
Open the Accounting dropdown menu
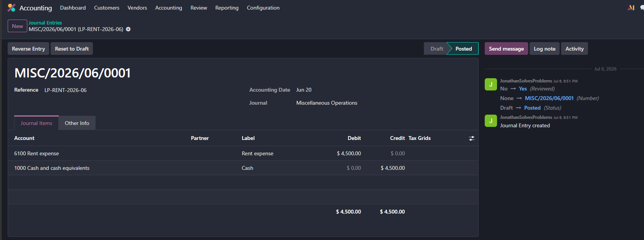168,8
